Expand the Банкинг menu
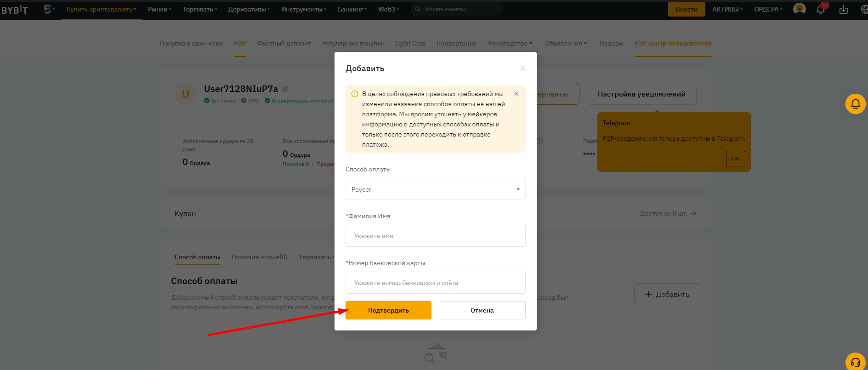The image size is (868, 370). [352, 9]
